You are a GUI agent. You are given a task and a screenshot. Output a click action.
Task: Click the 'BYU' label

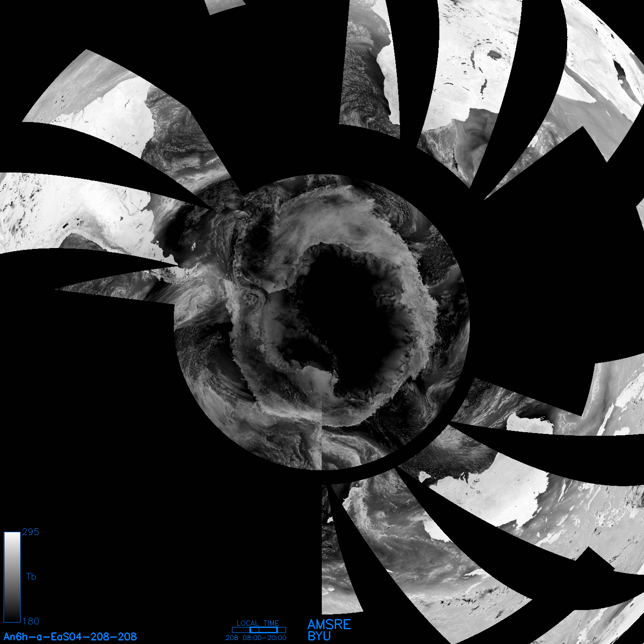[319, 636]
